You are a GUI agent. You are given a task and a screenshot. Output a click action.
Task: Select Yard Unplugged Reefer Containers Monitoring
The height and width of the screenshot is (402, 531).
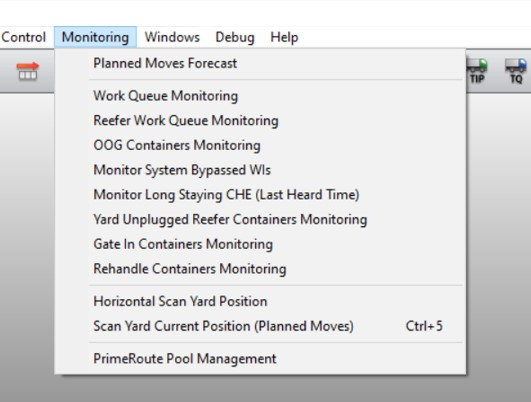pos(260,219)
